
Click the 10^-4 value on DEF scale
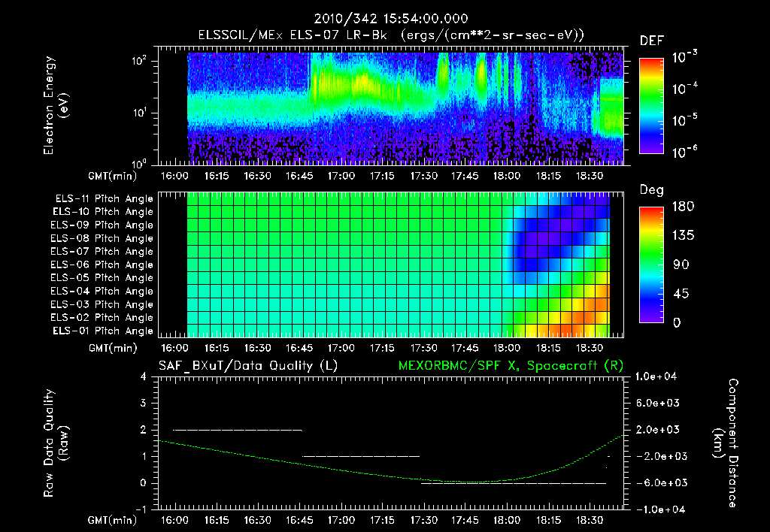pyautogui.click(x=685, y=89)
